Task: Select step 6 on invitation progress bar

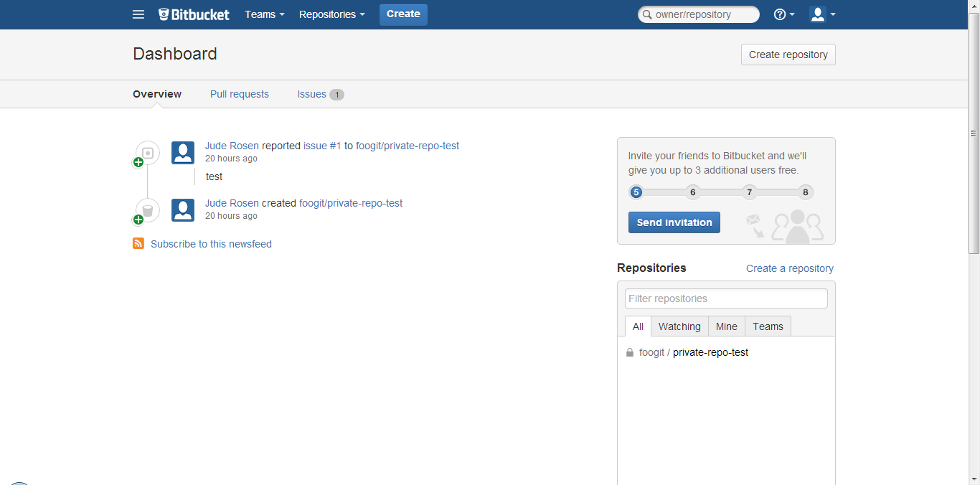Action: coord(692,192)
